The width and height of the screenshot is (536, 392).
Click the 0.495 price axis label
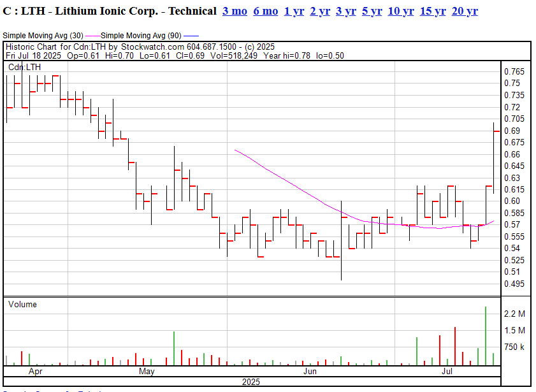[514, 284]
